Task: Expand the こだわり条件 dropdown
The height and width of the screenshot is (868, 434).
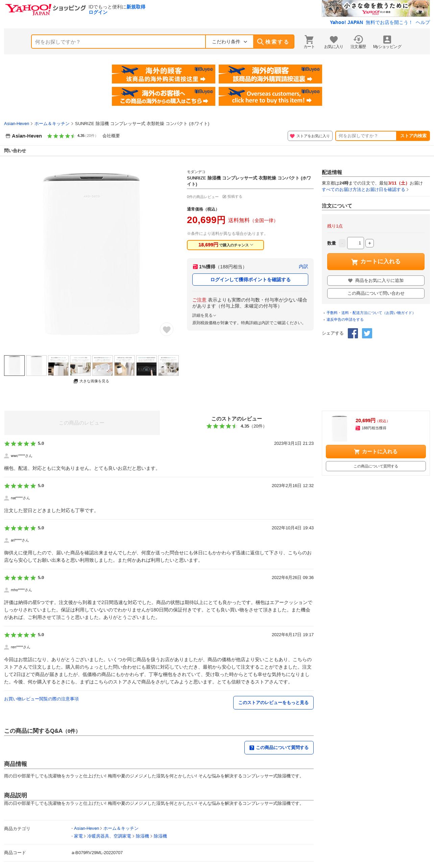Action: (230, 42)
